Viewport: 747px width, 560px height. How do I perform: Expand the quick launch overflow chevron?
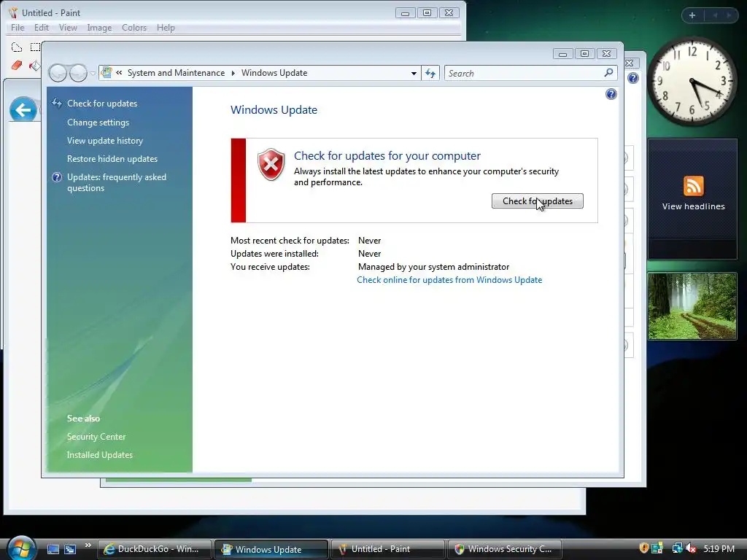click(88, 545)
